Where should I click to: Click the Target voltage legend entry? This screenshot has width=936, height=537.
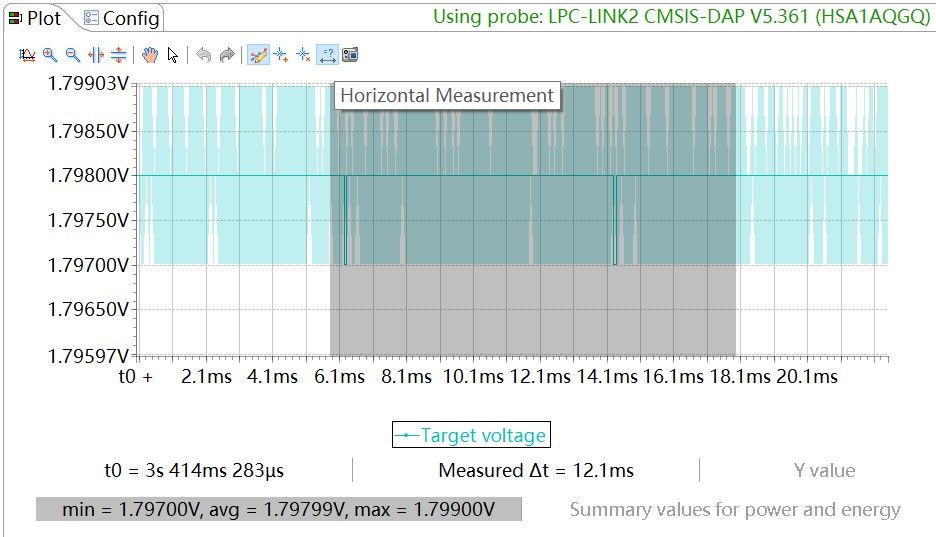point(471,435)
